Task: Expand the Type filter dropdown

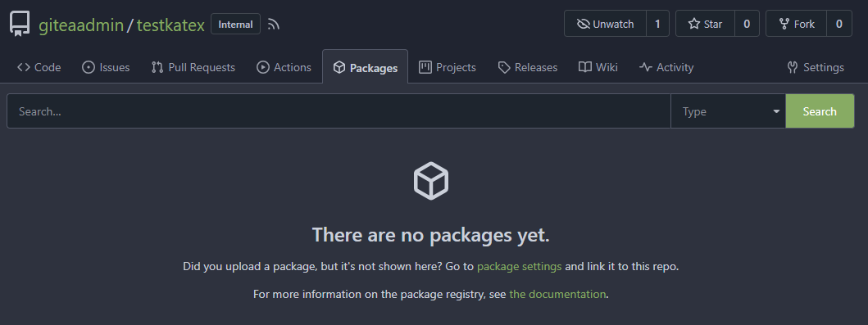Action: click(728, 111)
